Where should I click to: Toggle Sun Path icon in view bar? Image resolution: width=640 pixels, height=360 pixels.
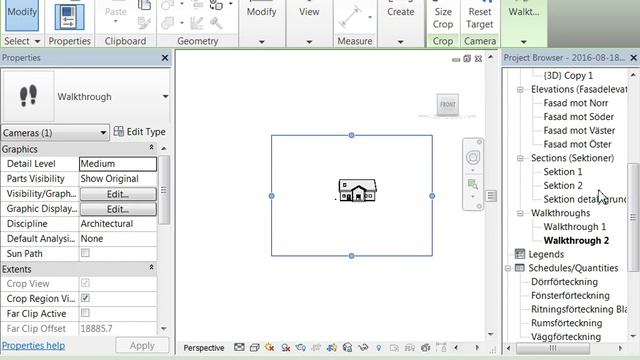click(x=269, y=348)
